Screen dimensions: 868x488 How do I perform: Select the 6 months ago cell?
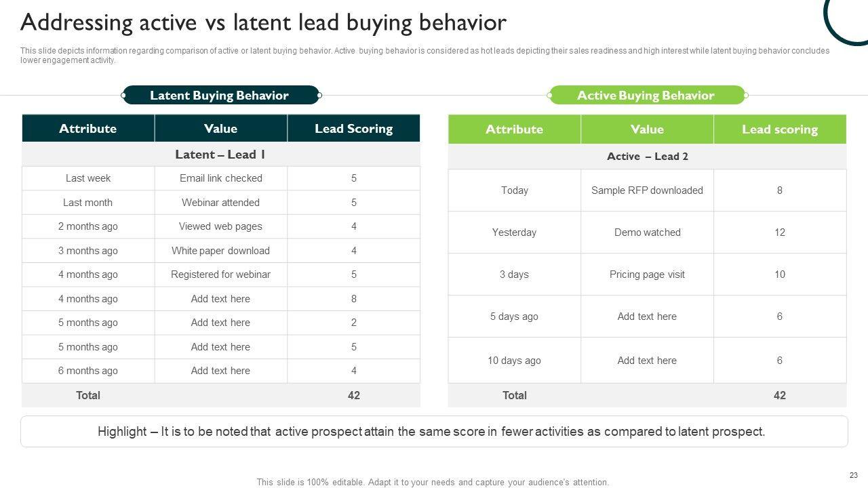click(88, 371)
